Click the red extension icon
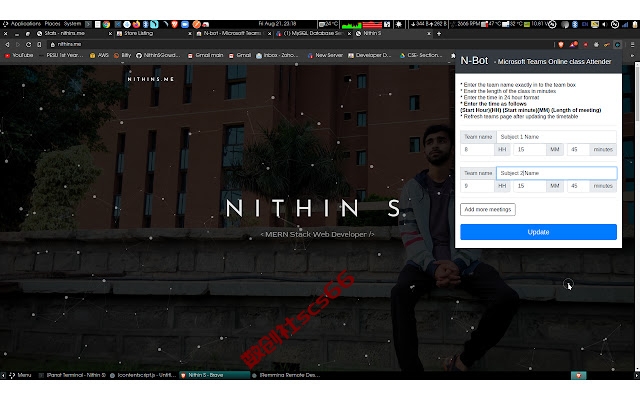This screenshot has width=640, height=400. pos(585,44)
